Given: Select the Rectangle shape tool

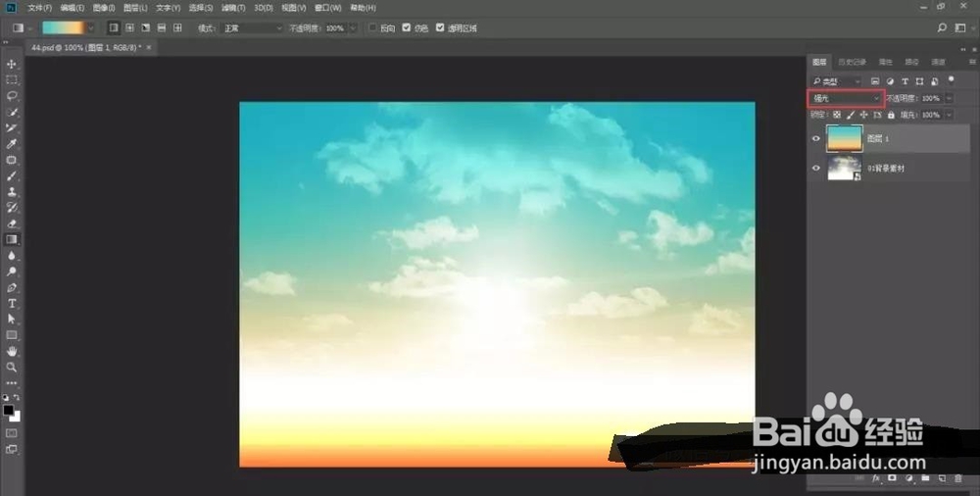Looking at the screenshot, I should (x=12, y=335).
